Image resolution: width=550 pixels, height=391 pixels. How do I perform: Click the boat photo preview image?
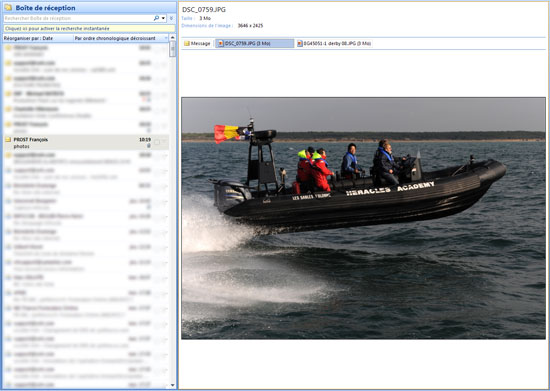(x=363, y=218)
